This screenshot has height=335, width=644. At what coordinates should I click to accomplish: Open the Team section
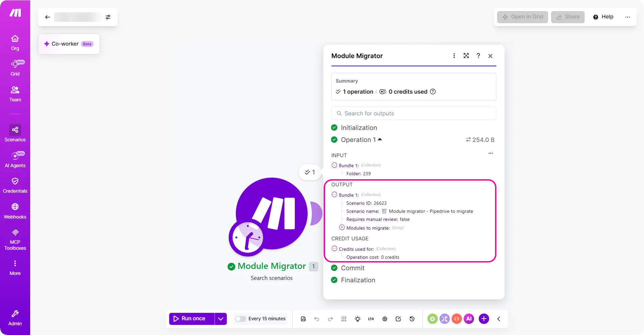(15, 94)
